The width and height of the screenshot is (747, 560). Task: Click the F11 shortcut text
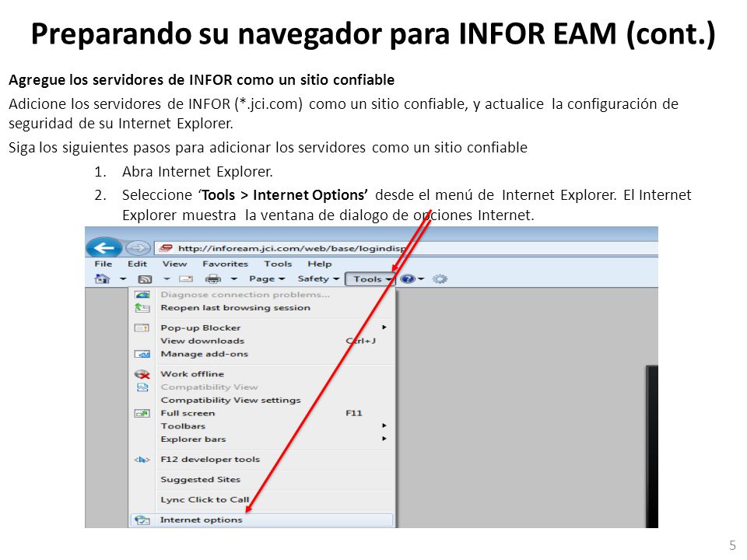(354, 413)
